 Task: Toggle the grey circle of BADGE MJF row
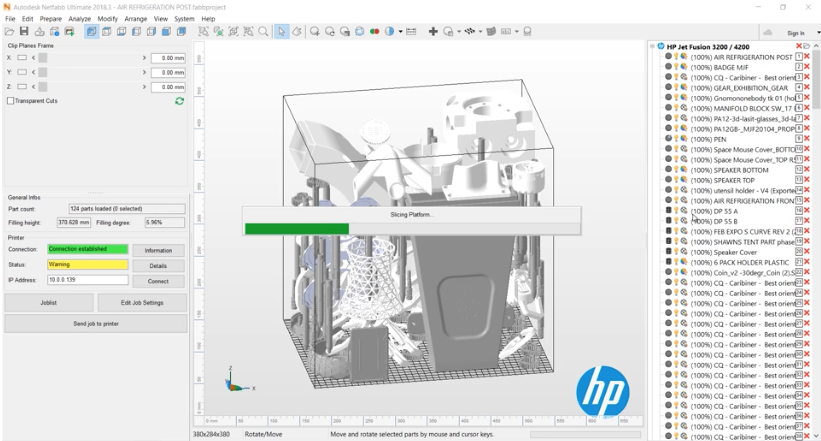668,67
